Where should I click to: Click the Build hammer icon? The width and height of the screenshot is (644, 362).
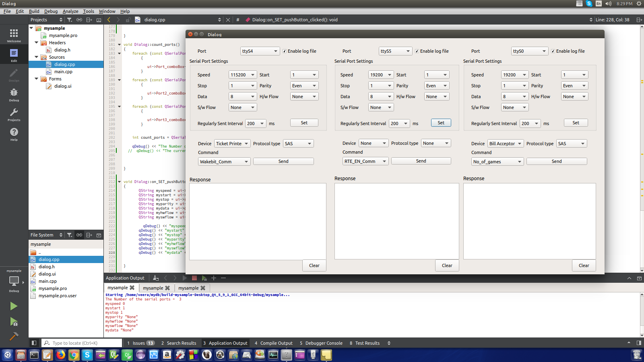click(14, 336)
